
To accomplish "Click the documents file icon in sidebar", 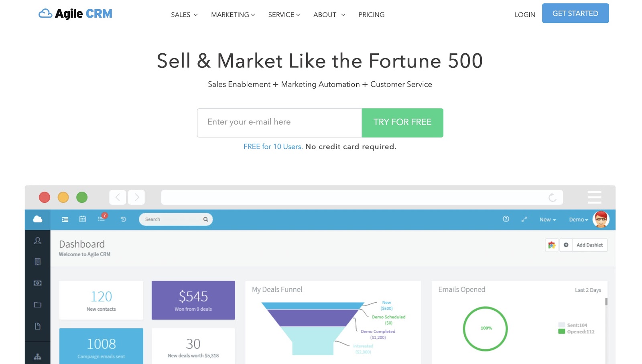I will click(x=38, y=326).
